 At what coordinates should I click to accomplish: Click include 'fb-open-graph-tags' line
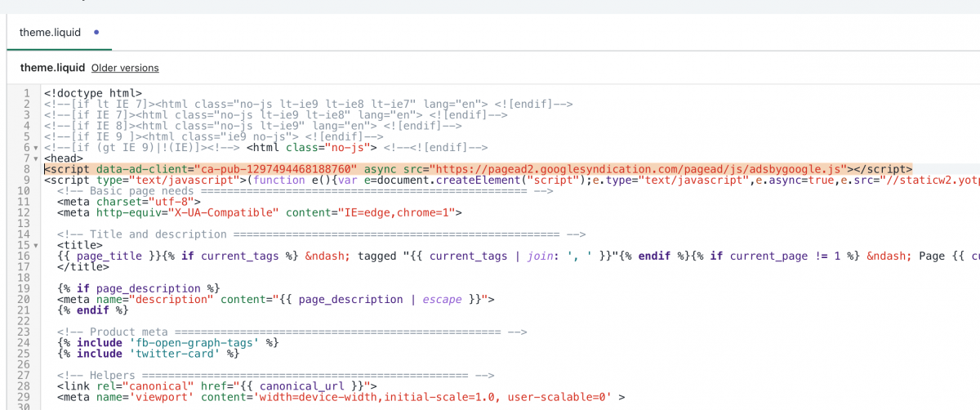168,342
